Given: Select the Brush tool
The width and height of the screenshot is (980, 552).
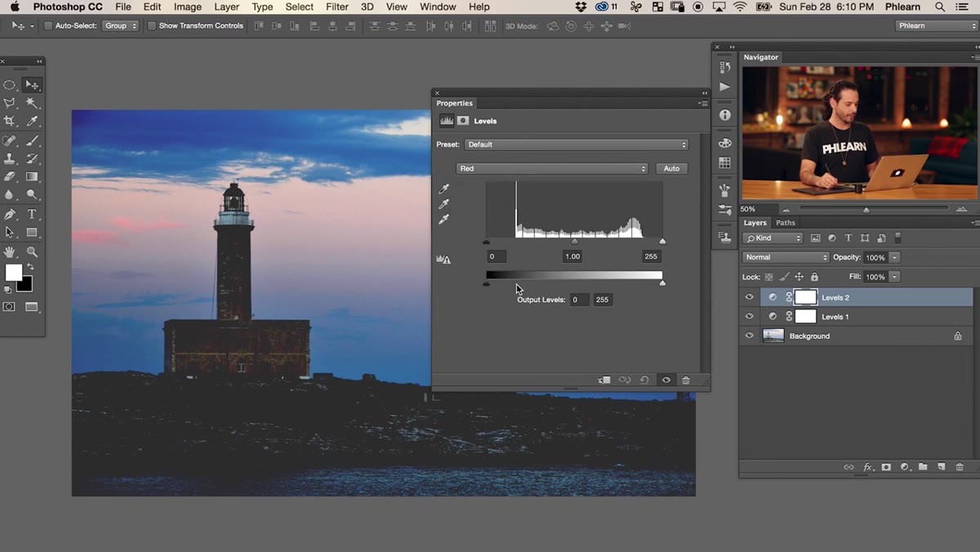Looking at the screenshot, I should coord(32,141).
